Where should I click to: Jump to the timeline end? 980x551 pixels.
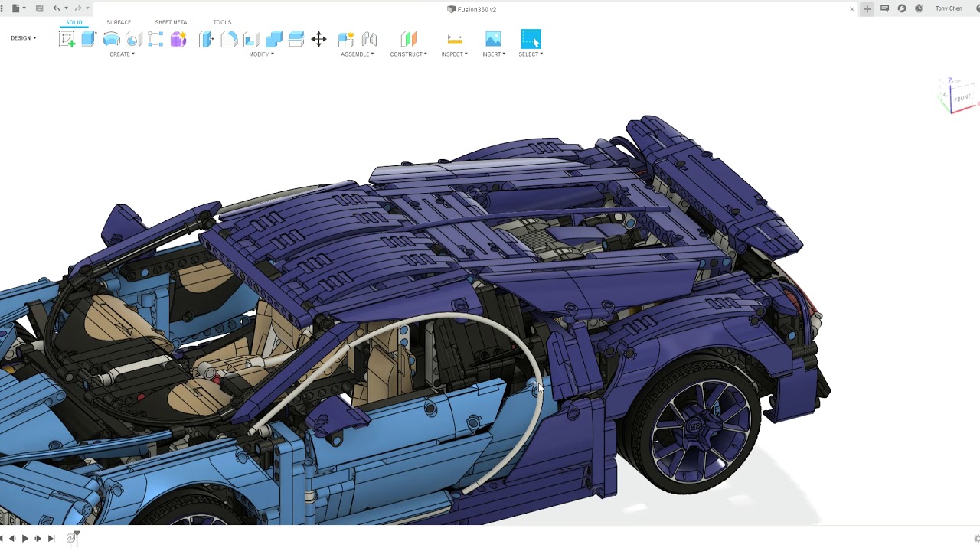click(51, 539)
